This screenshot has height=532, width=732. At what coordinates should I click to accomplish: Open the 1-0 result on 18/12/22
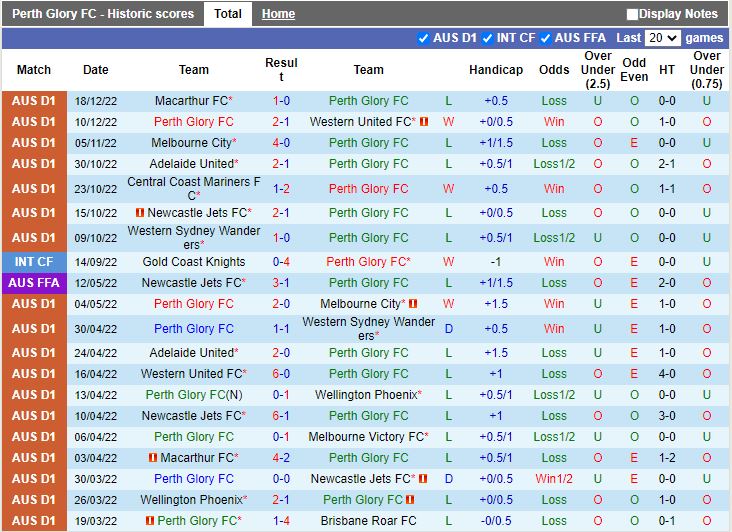pyautogui.click(x=281, y=101)
